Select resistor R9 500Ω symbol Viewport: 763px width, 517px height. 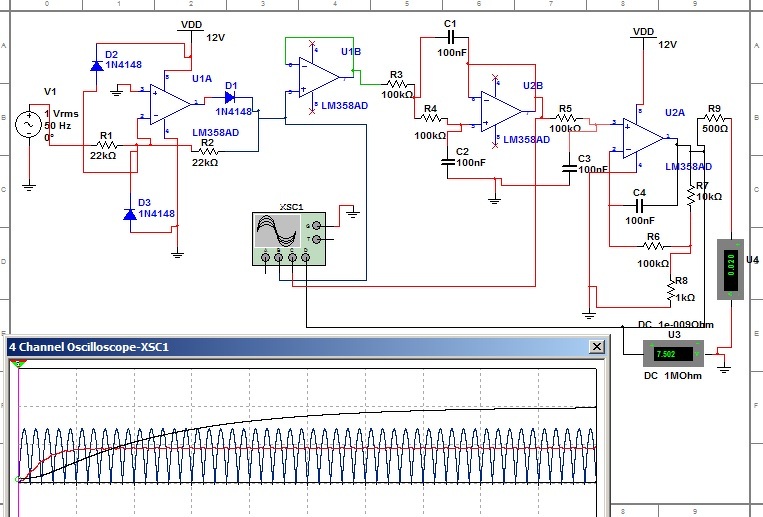tap(714, 118)
